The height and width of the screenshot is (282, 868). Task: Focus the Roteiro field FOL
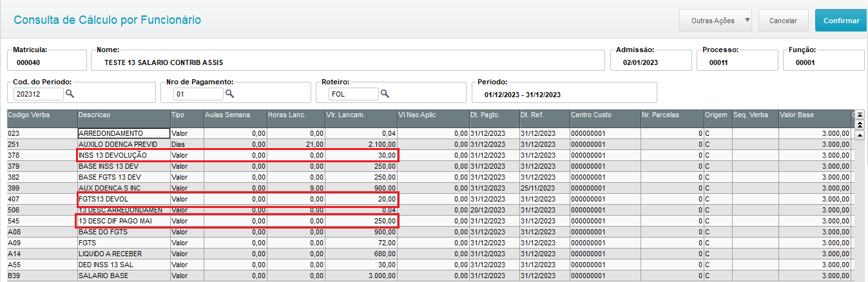pos(353,94)
